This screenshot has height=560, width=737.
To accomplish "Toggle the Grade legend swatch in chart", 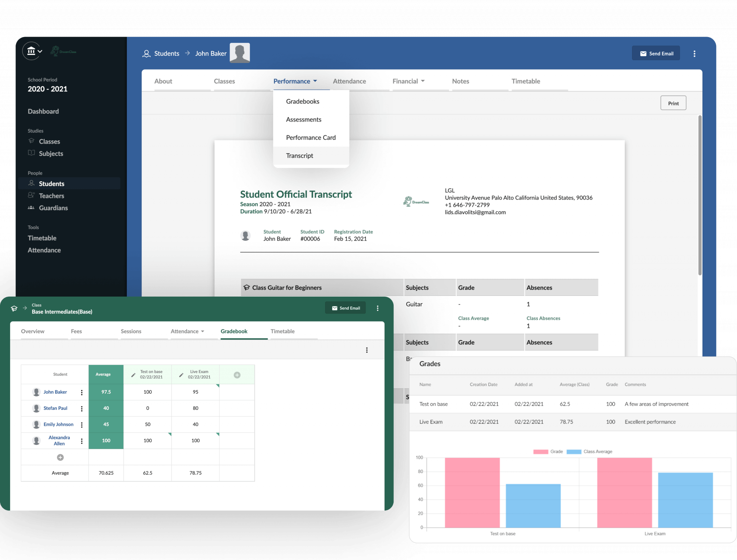I will click(541, 452).
